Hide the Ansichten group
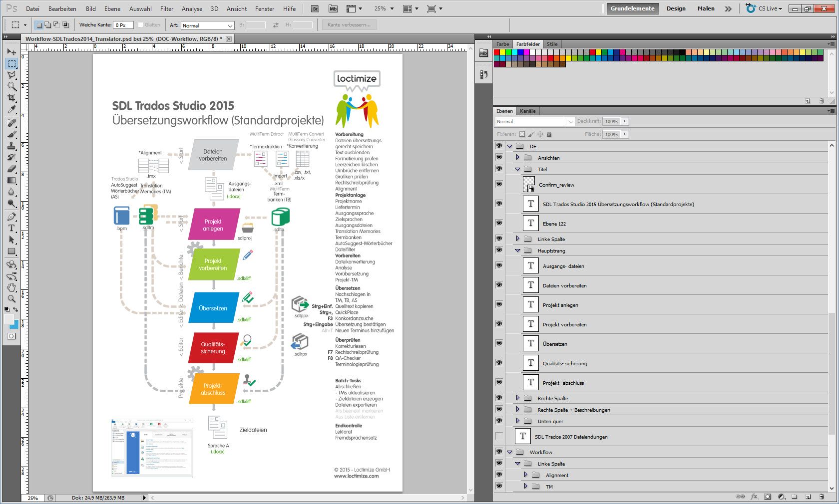Image resolution: width=839 pixels, height=504 pixels. 499,157
